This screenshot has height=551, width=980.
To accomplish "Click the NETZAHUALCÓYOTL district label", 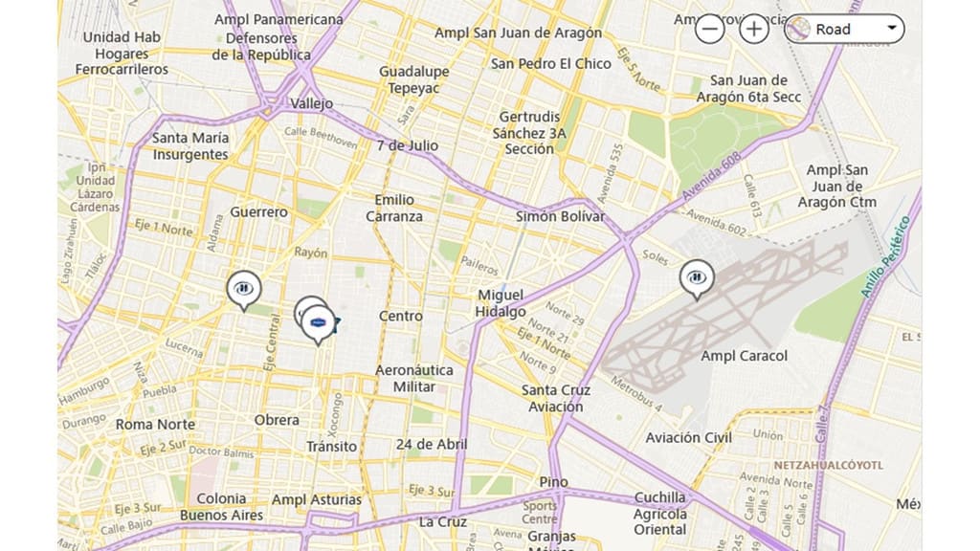I will click(829, 466).
